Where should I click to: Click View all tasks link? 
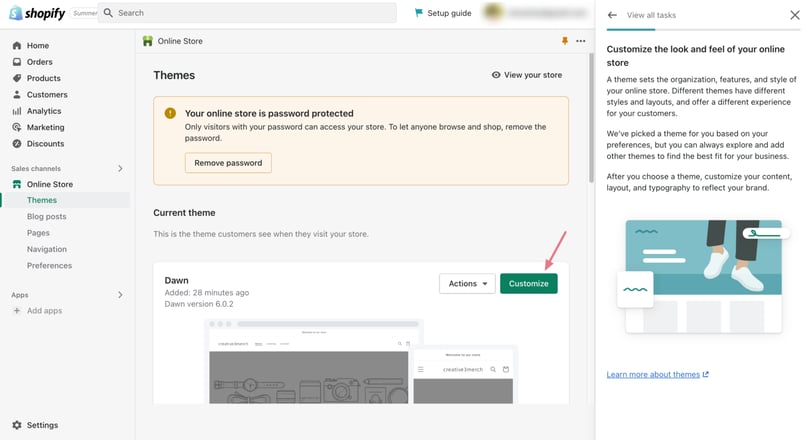pos(651,15)
